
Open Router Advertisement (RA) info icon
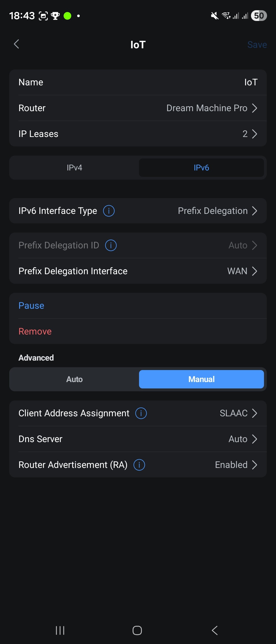pyautogui.click(x=139, y=465)
